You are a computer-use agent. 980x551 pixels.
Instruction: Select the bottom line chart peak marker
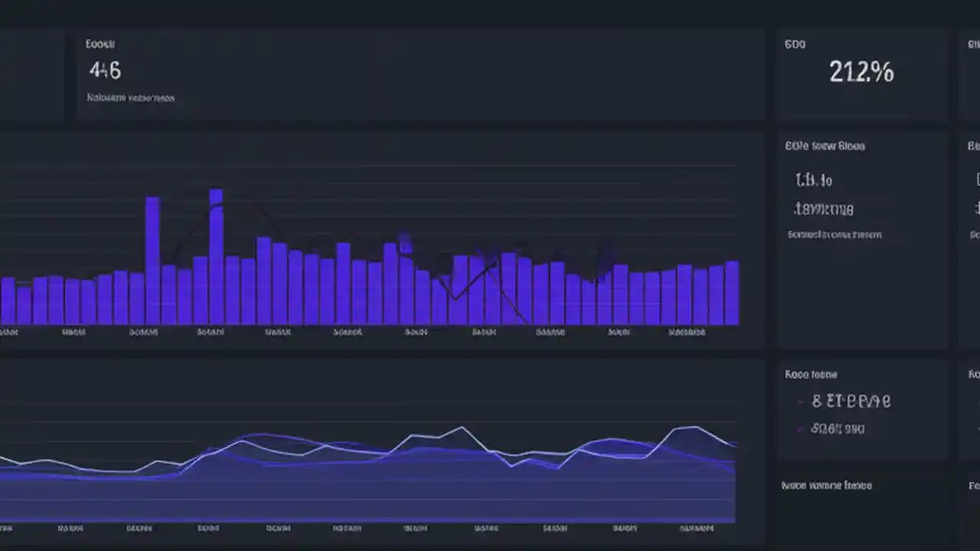pos(463,427)
